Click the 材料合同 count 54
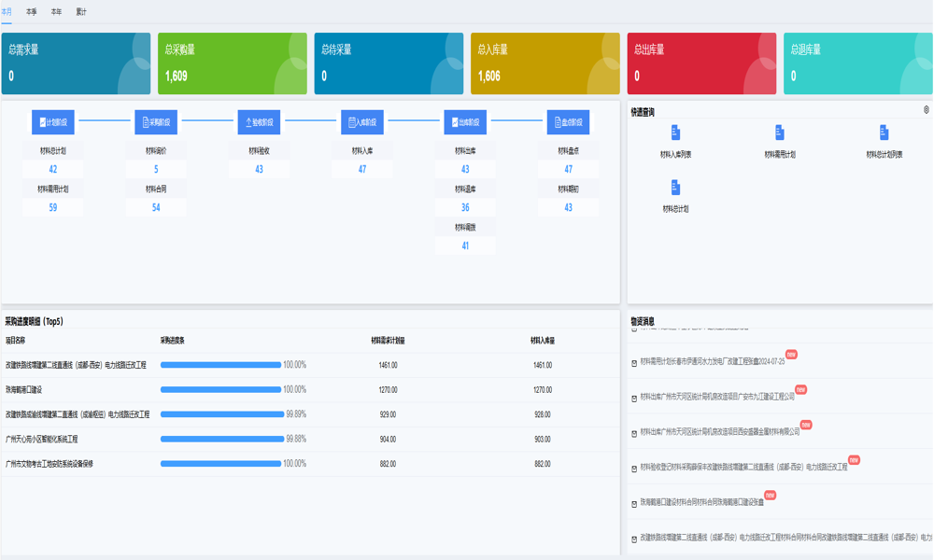 [156, 207]
